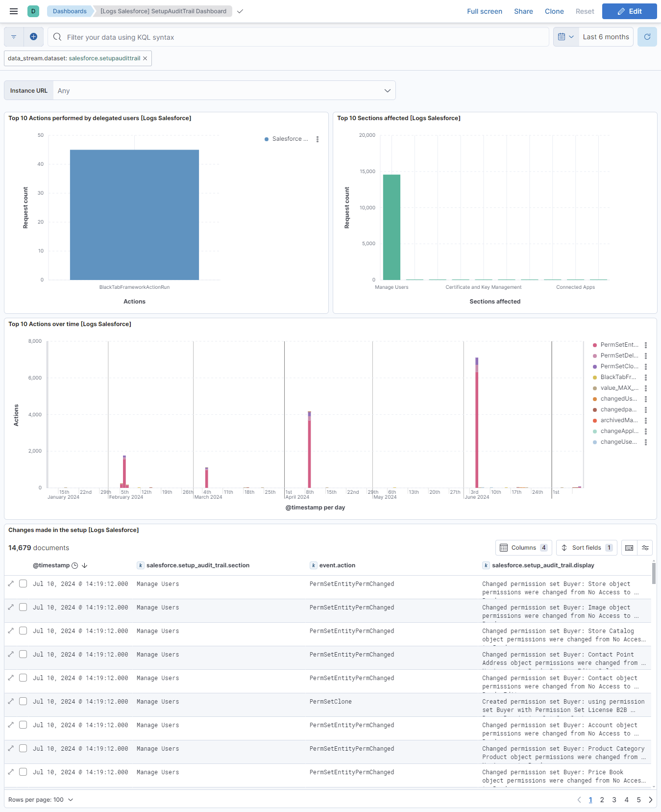The height and width of the screenshot is (812, 661).
Task: Open the calendar quick date menu
Action: point(565,37)
